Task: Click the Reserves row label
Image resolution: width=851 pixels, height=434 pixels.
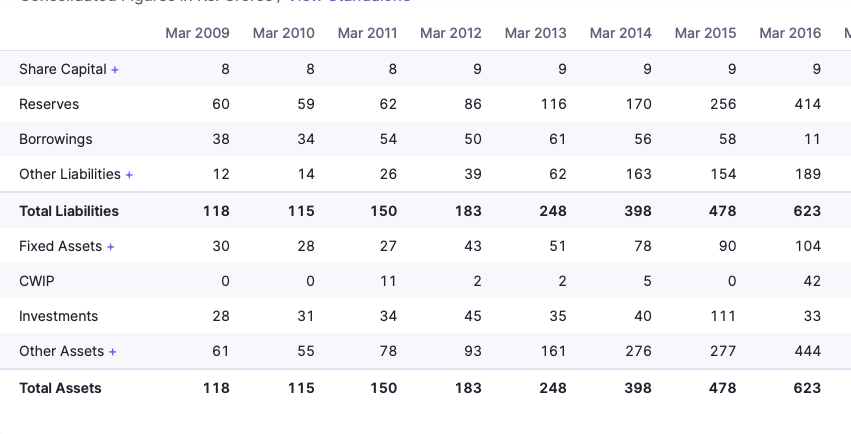Action: [49, 104]
